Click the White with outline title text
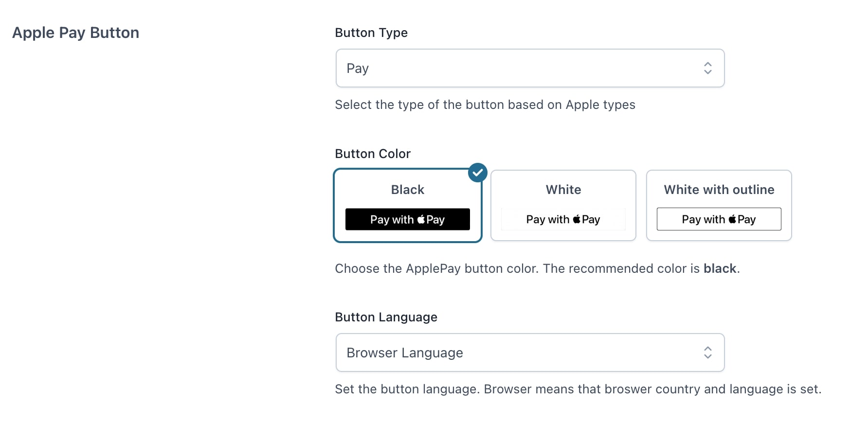 [719, 190]
